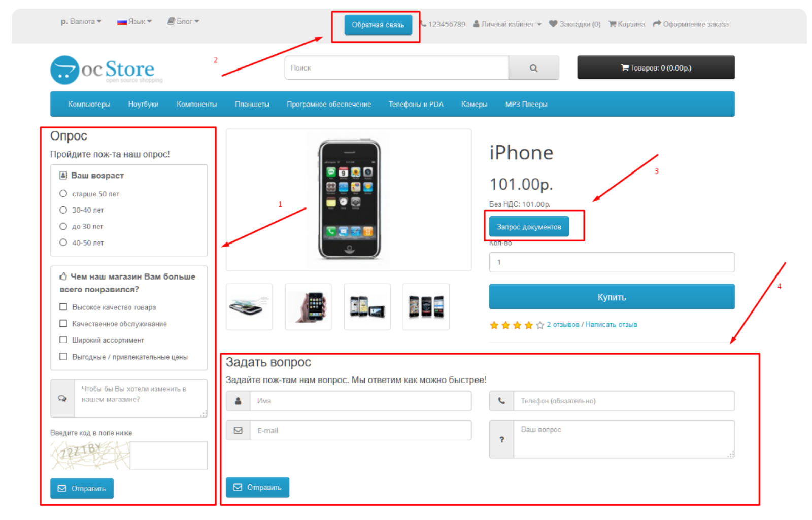
Task: Click the Запрос документов button
Action: click(x=529, y=227)
